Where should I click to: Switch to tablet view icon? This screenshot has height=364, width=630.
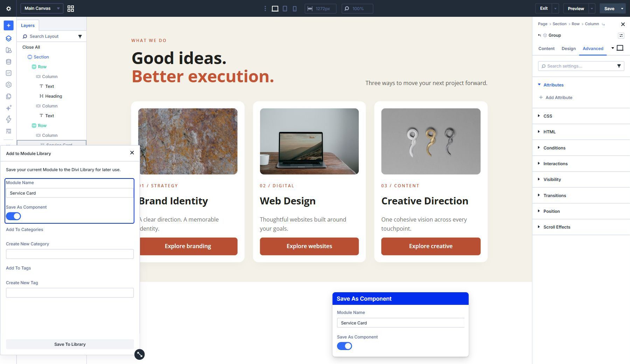click(285, 8)
